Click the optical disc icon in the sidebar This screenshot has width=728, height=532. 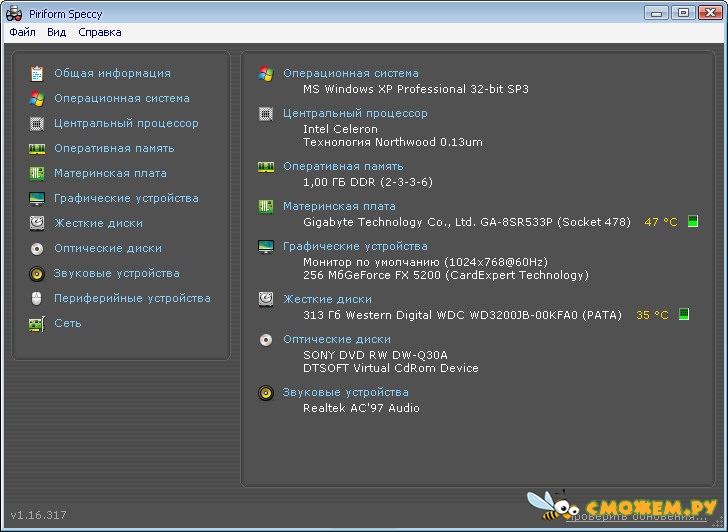point(37,249)
